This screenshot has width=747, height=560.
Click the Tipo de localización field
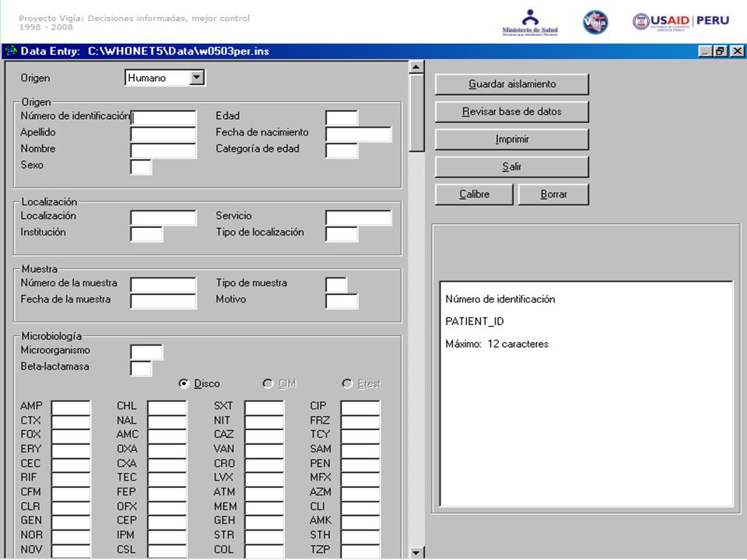[342, 234]
